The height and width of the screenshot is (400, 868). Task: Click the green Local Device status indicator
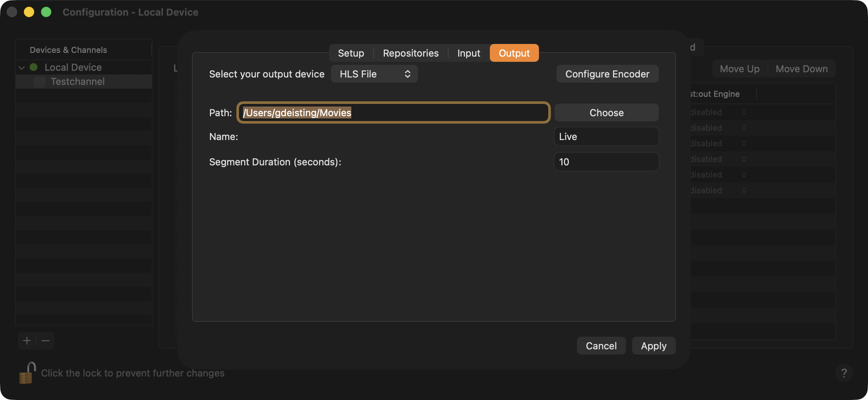click(33, 67)
